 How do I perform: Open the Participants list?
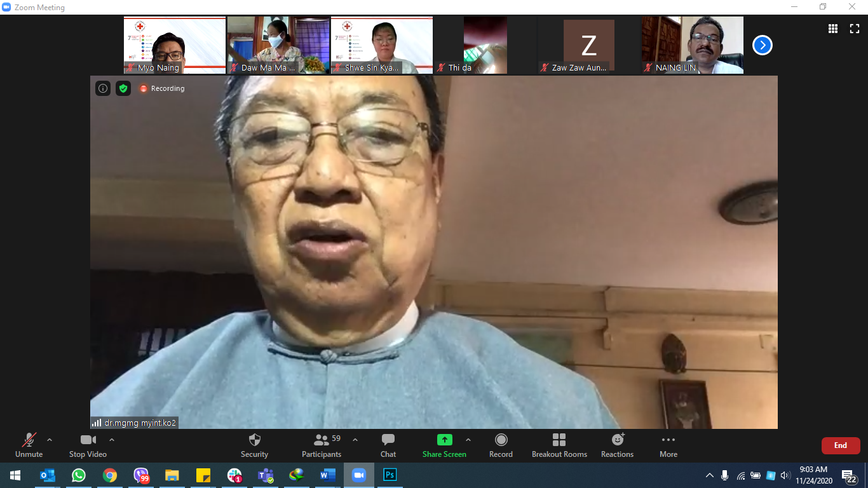[322, 445]
